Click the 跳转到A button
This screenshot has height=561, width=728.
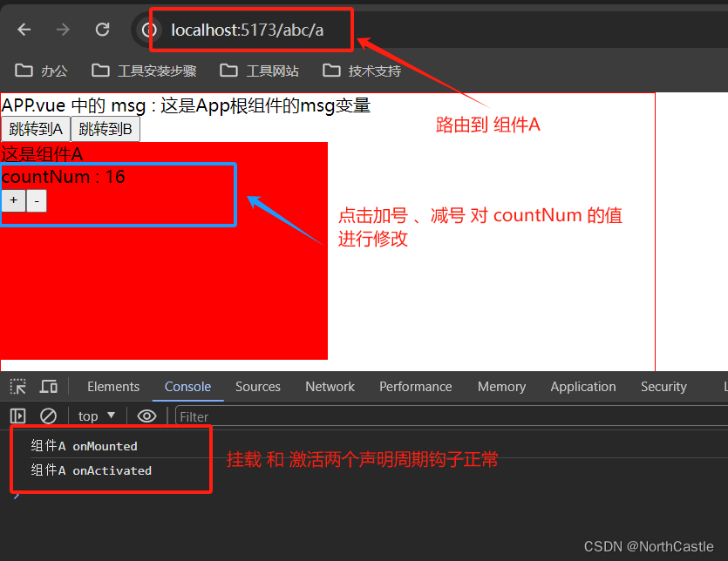36,129
